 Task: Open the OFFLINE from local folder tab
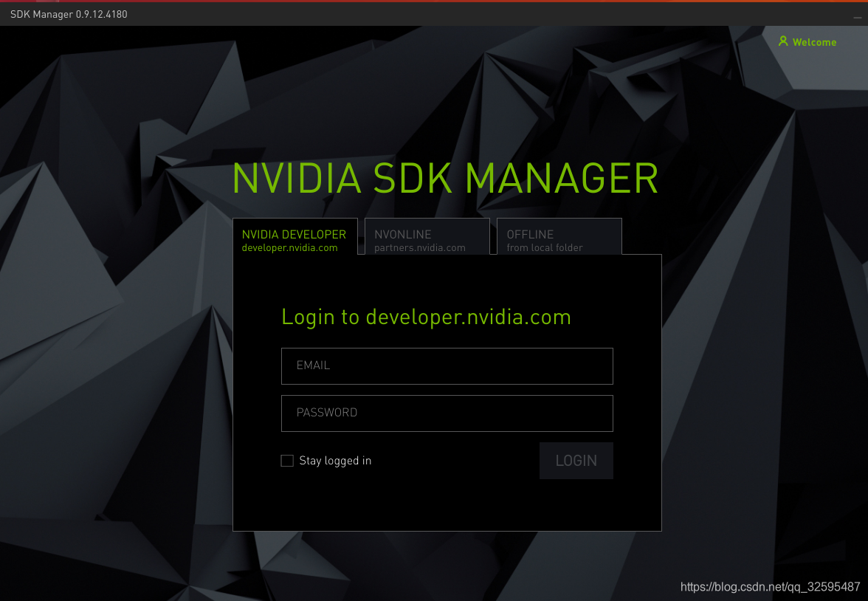coord(559,236)
